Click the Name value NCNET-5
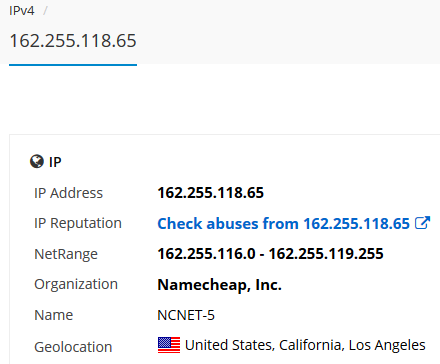Screen dimensions: 440x364 (186, 315)
